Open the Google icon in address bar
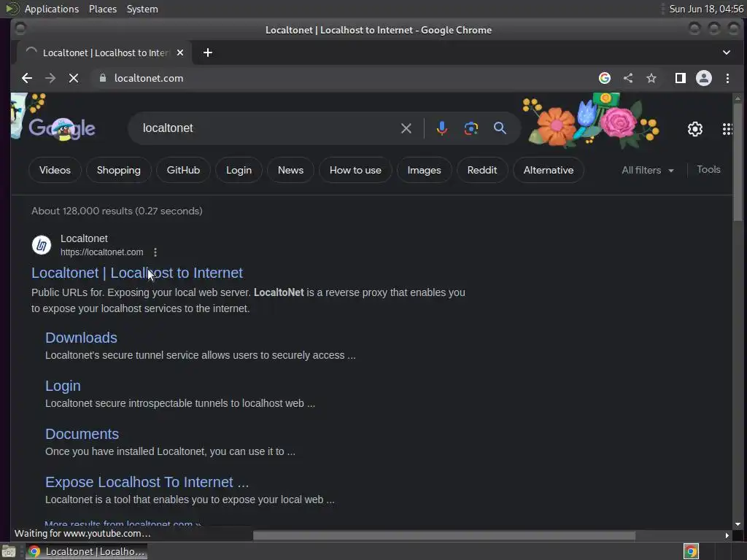 coord(605,78)
